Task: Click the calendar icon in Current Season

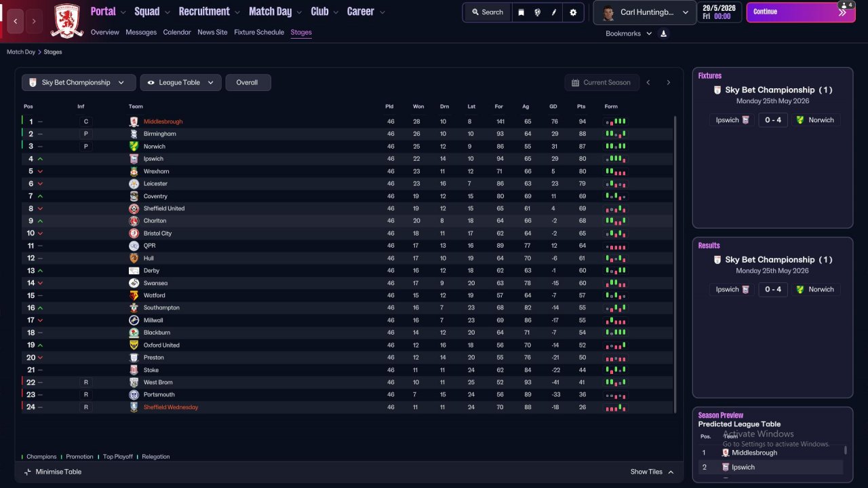Action: pos(576,83)
